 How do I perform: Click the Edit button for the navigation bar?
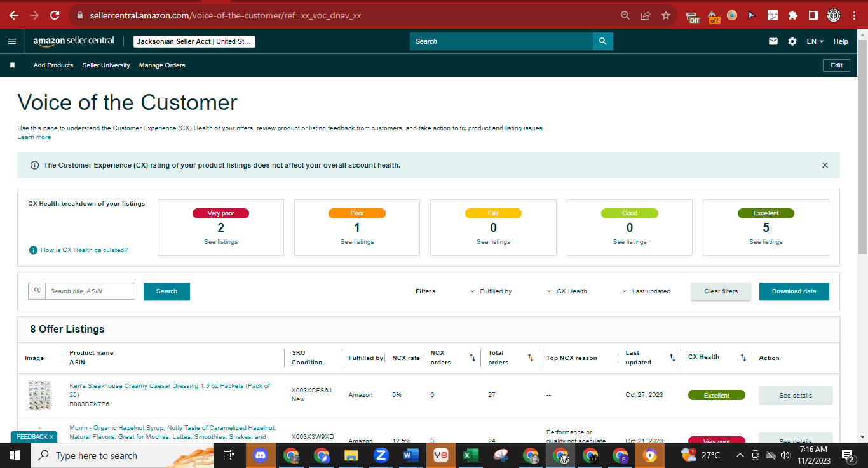[x=836, y=65]
